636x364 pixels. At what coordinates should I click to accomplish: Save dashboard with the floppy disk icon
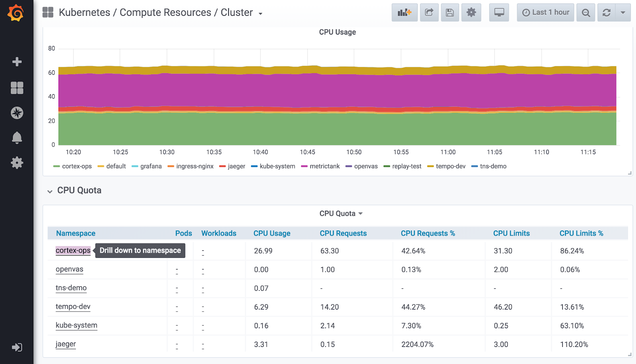pyautogui.click(x=450, y=12)
